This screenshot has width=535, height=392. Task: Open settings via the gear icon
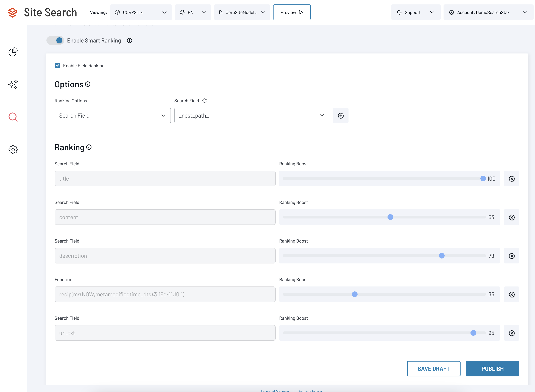(13, 149)
